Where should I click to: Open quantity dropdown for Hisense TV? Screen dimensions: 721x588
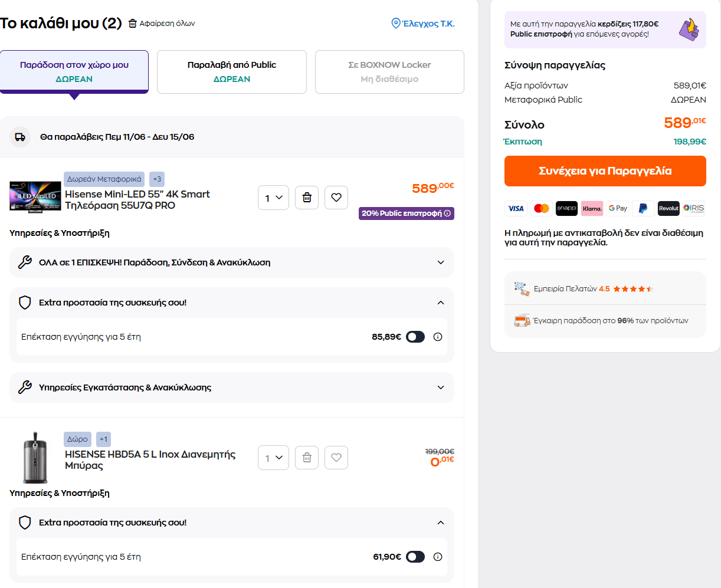coord(273,198)
